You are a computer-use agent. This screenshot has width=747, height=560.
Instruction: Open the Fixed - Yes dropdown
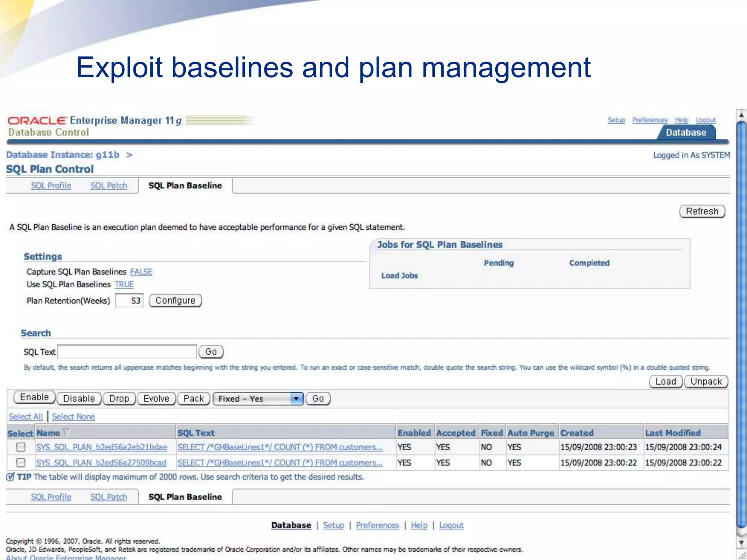point(258,398)
